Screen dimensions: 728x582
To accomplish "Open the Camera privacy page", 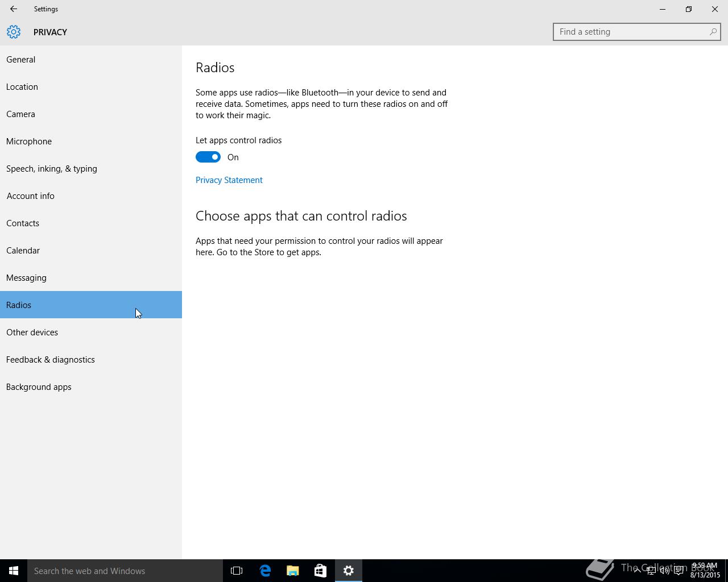I will coord(91,114).
